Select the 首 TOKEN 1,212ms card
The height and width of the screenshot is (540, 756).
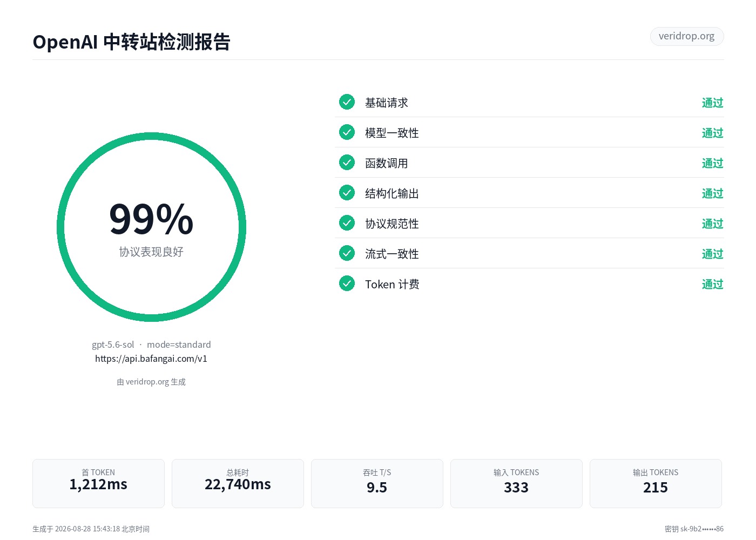click(98, 483)
